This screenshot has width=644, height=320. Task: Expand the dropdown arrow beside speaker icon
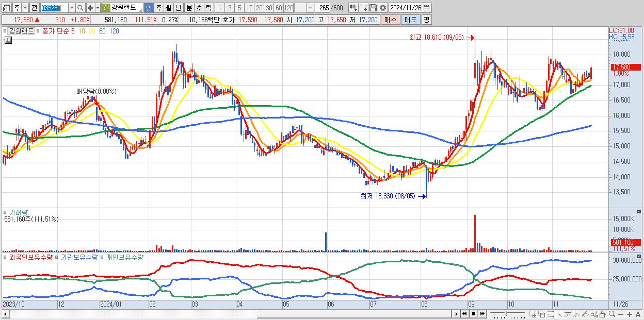coord(98,8)
